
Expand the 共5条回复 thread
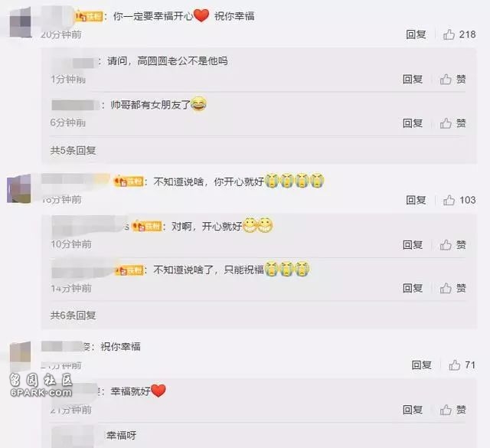click(x=73, y=150)
